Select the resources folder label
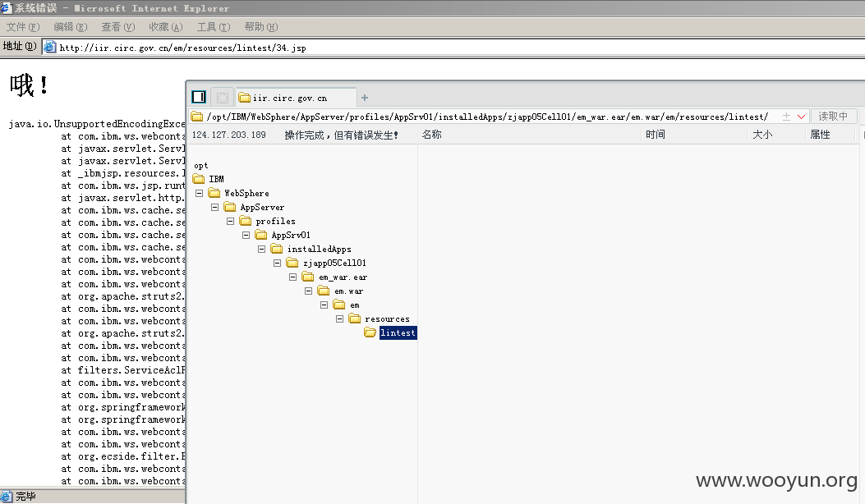This screenshot has height=504, width=865. (387, 319)
